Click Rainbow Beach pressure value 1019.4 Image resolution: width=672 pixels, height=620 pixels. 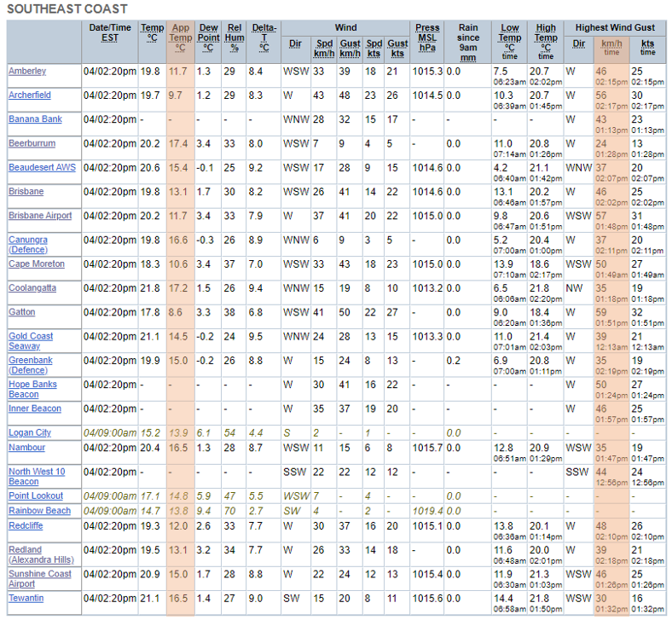pyautogui.click(x=428, y=511)
